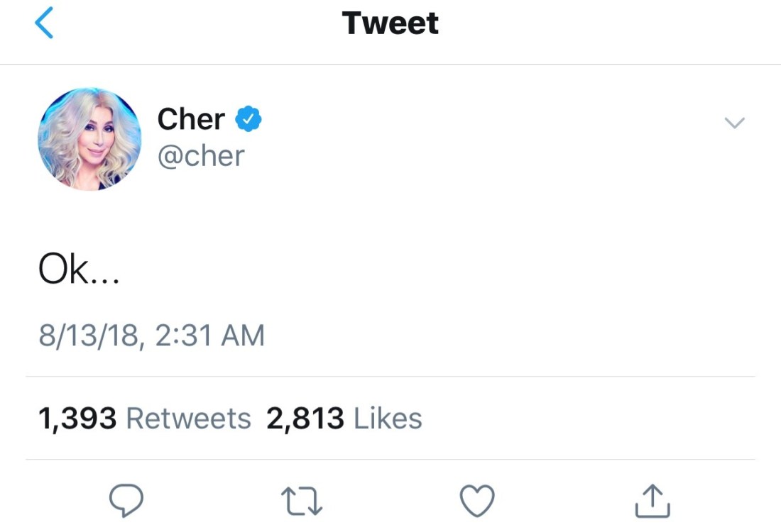This screenshot has height=532, width=781.
Task: Retweet Cher's "Ok..." tweet
Action: [x=302, y=501]
